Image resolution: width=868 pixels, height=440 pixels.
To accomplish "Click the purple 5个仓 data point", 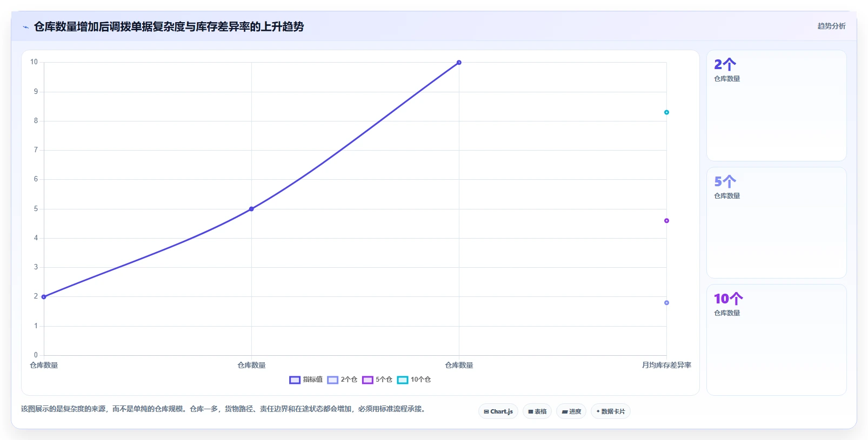I will pyautogui.click(x=666, y=221).
